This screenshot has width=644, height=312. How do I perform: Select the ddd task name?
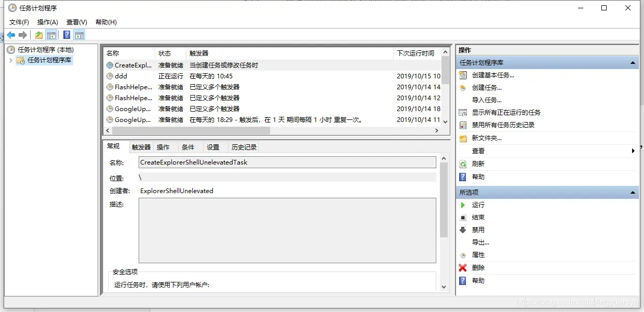[x=121, y=76]
